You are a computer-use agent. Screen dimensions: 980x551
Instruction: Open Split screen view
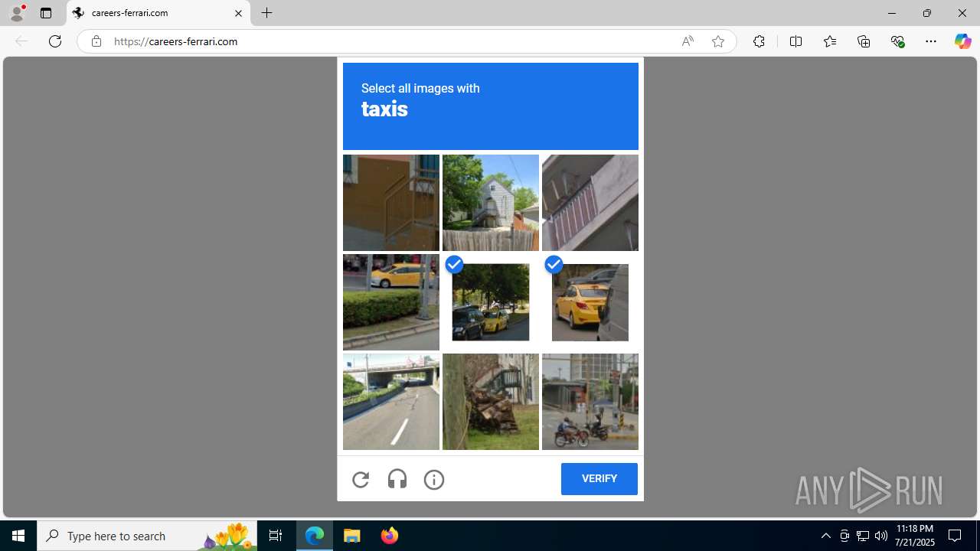(x=795, y=41)
